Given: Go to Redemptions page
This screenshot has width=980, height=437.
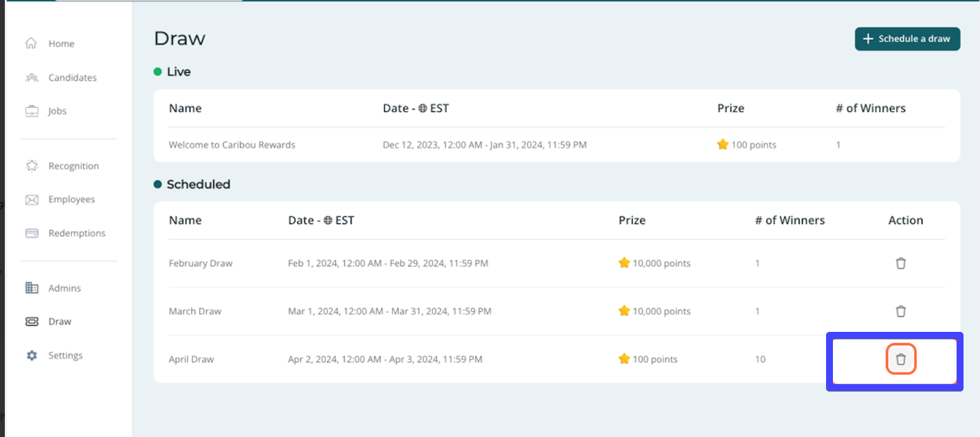Looking at the screenshot, I should 77,233.
